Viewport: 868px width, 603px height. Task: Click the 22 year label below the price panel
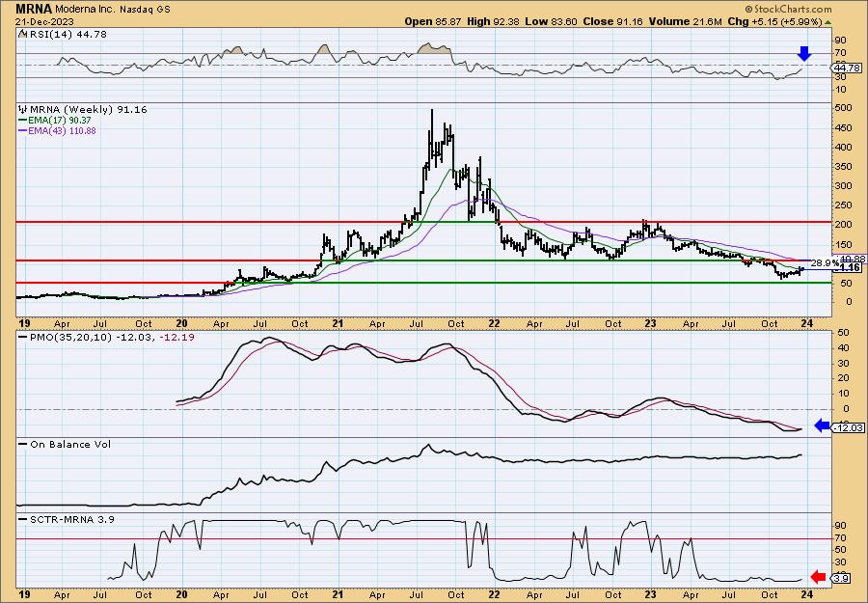coord(495,323)
